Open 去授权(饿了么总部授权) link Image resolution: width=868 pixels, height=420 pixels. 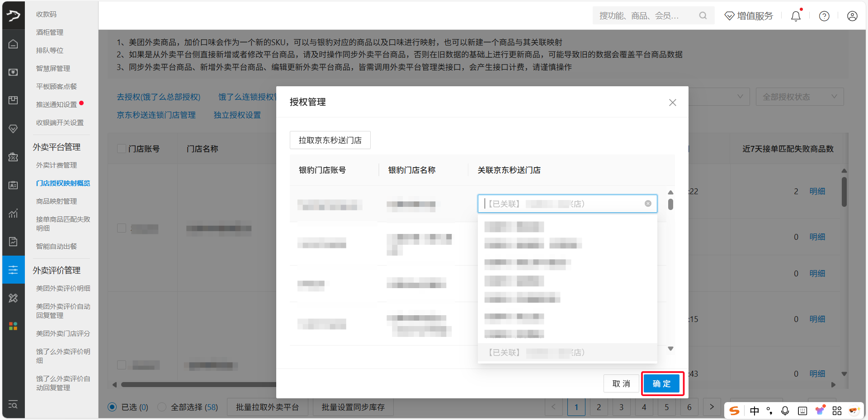coord(158,97)
